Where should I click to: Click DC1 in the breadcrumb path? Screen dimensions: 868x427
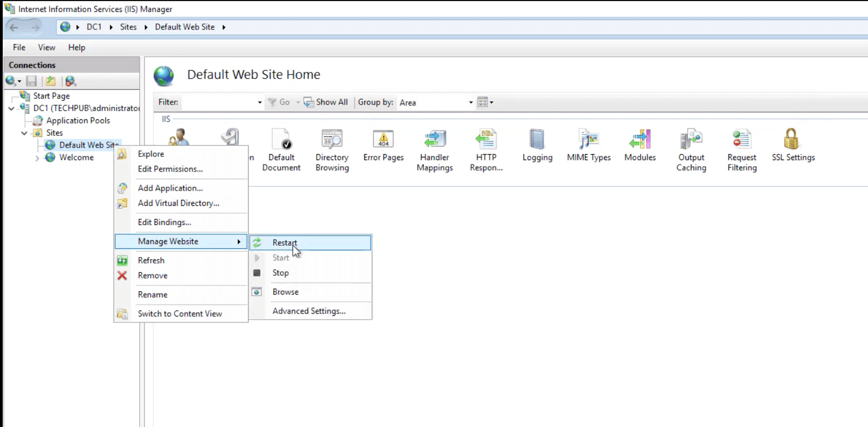[x=94, y=27]
